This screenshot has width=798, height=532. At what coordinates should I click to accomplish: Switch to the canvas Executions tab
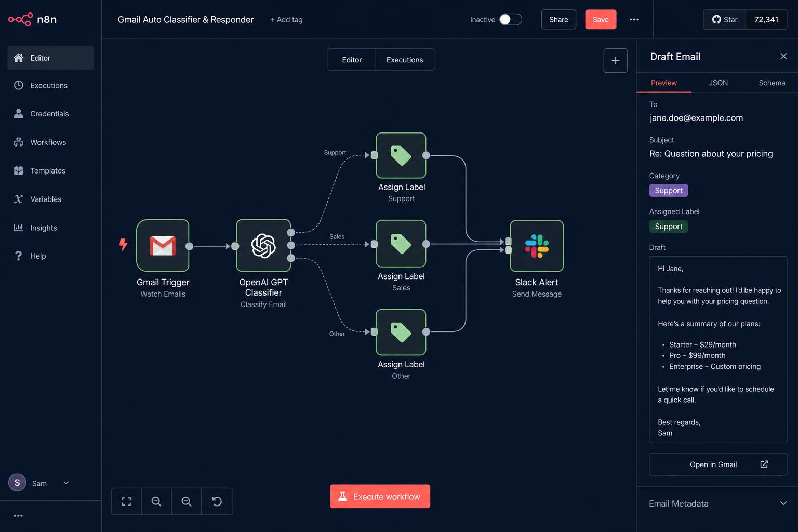(405, 60)
